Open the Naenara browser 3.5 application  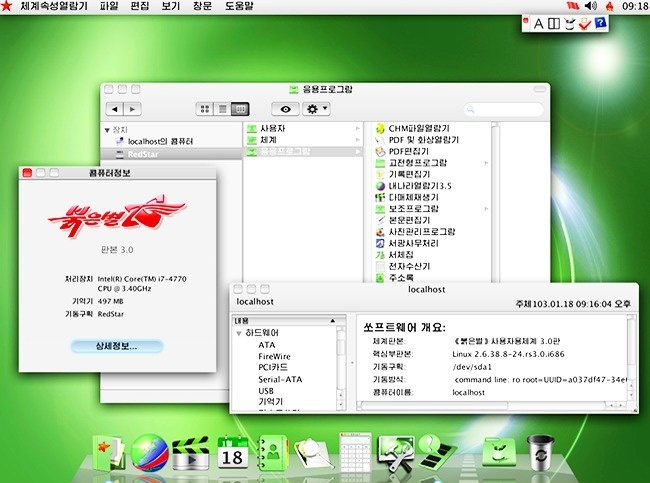click(413, 185)
